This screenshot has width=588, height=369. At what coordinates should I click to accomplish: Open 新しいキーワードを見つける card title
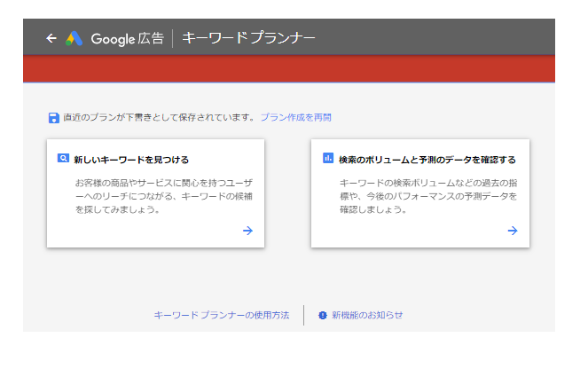131,160
